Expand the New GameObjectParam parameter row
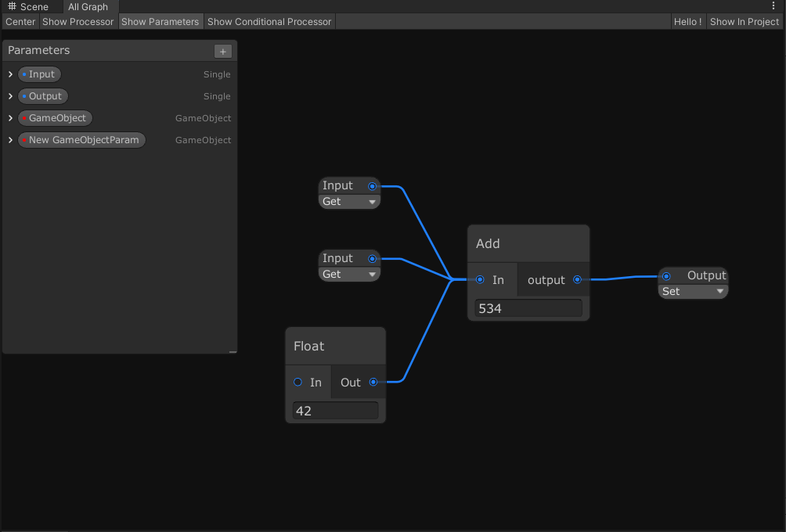 [x=10, y=140]
